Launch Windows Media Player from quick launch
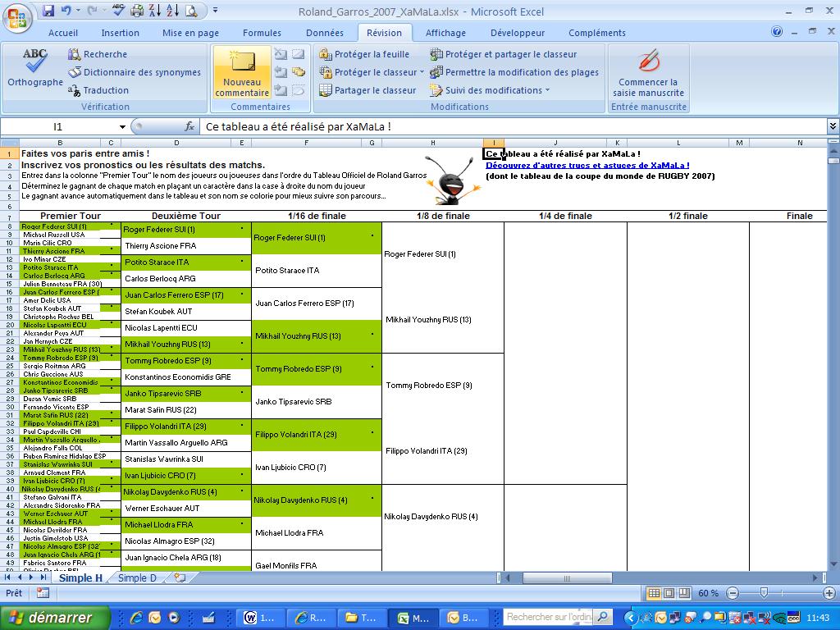This screenshot has height=630, width=840. pos(173,618)
